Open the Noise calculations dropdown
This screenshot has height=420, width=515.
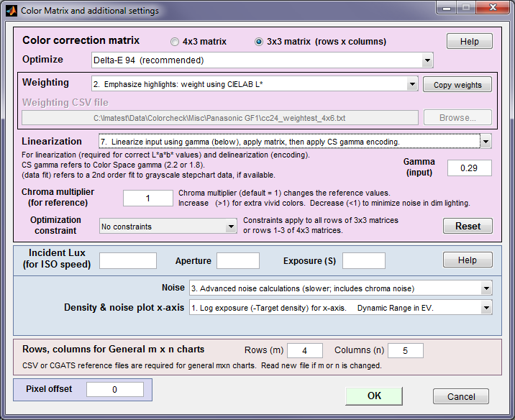pos(341,288)
